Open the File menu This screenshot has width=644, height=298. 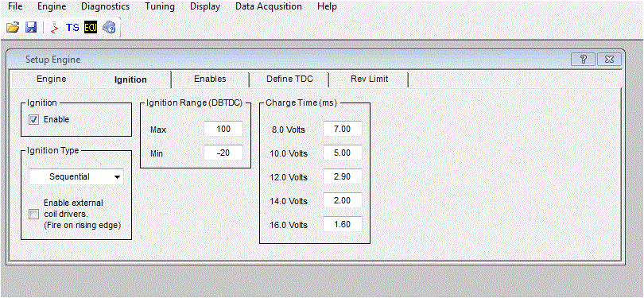click(15, 6)
